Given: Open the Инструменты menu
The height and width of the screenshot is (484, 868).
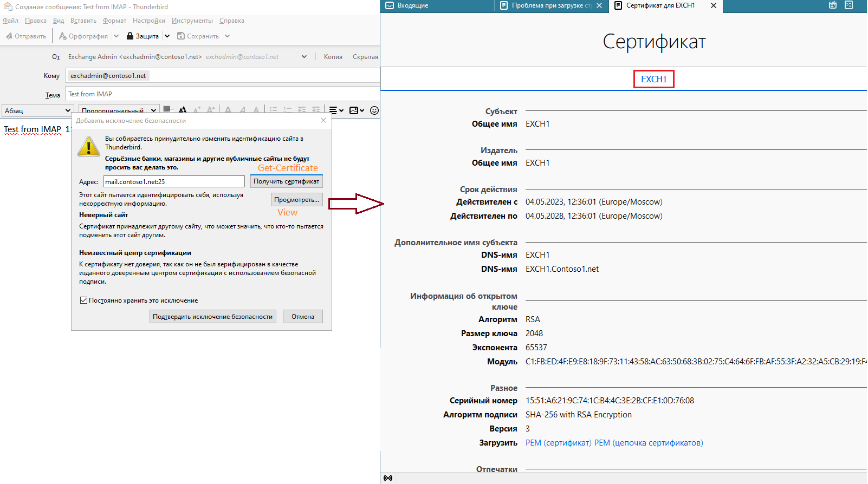Looking at the screenshot, I should click(192, 21).
